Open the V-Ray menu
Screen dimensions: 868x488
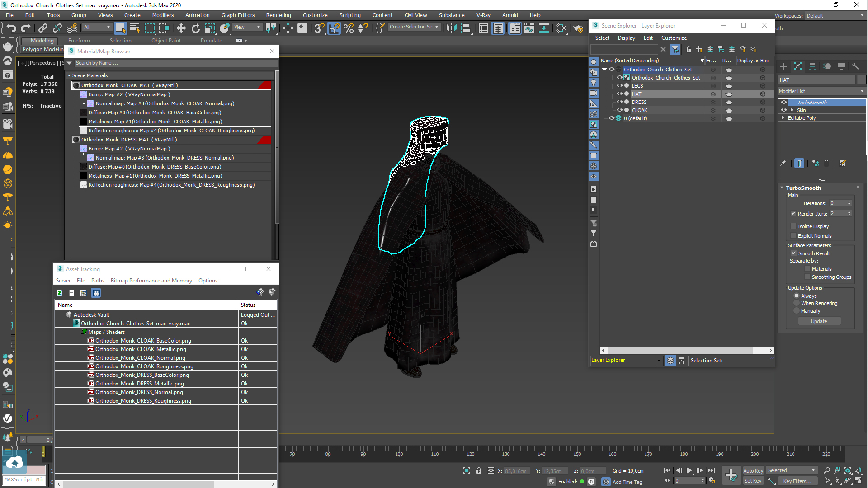[483, 15]
